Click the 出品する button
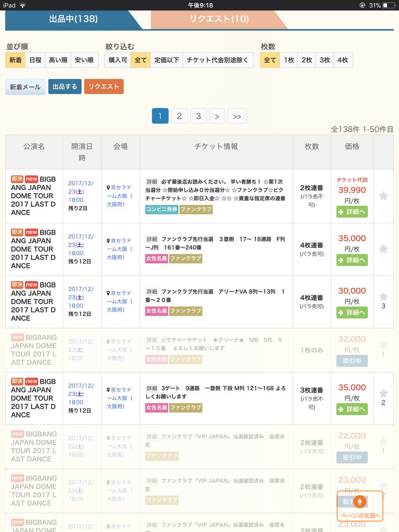399x532 pixels. tap(65, 87)
